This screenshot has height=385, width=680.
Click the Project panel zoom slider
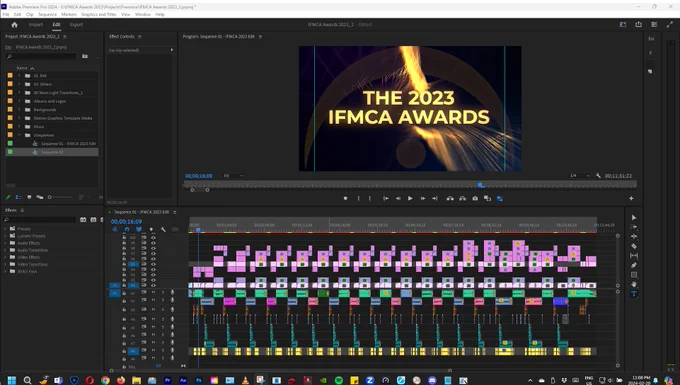(x=60, y=197)
